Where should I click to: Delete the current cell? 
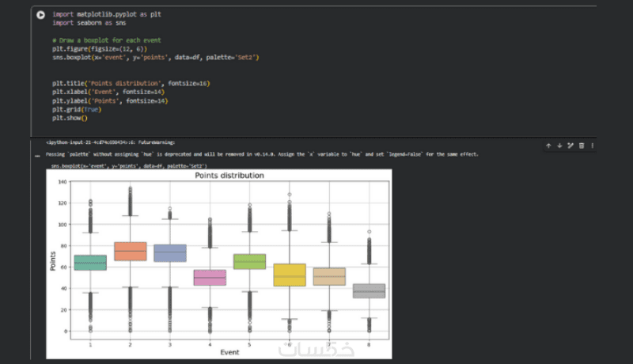coord(582,146)
